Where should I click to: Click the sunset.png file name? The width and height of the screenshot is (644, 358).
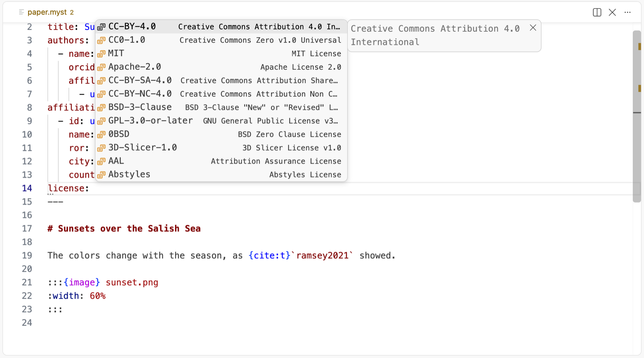(132, 282)
